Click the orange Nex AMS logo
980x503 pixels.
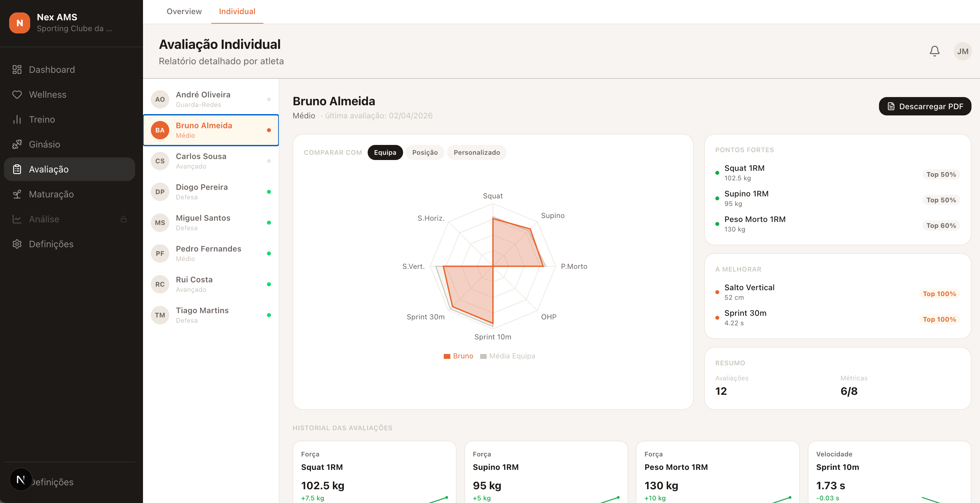click(x=19, y=23)
